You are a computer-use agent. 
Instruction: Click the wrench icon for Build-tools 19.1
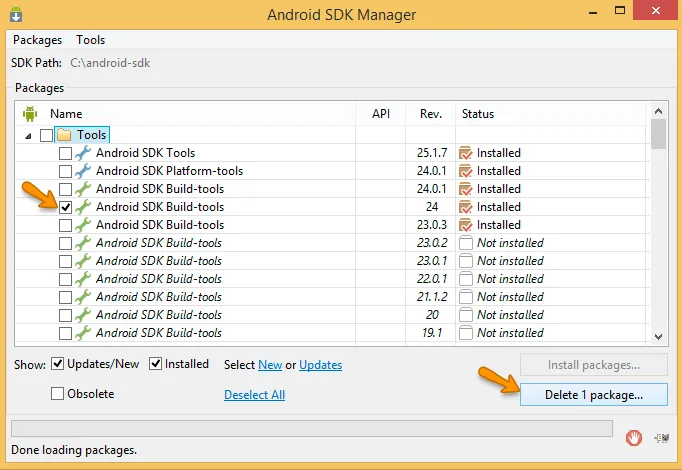pos(83,333)
